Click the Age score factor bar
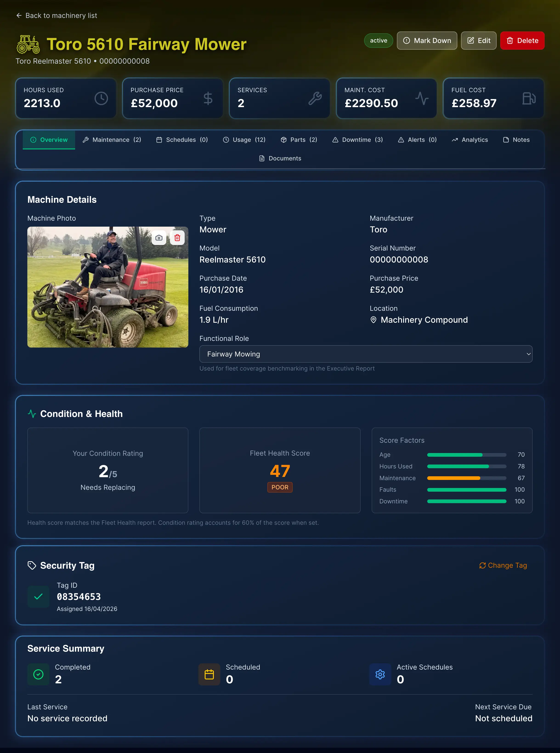 point(467,455)
